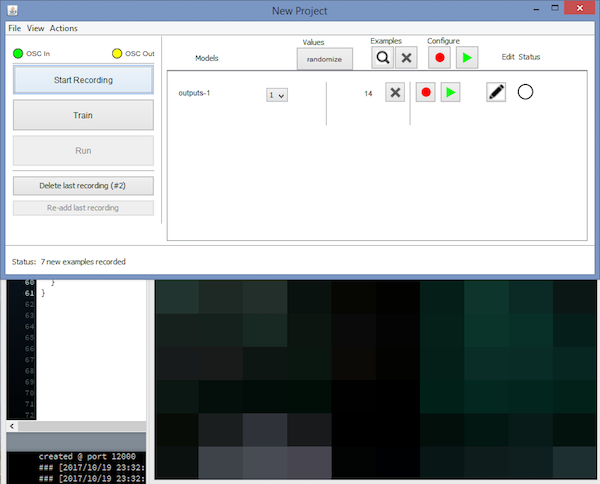600x484 pixels.
Task: Click the green play icon under Configure
Action: (465, 58)
